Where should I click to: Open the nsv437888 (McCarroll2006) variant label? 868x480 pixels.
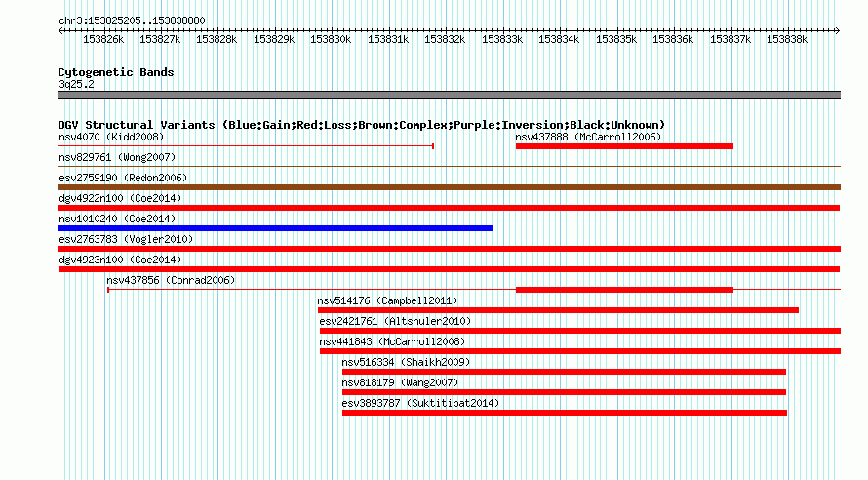588,137
